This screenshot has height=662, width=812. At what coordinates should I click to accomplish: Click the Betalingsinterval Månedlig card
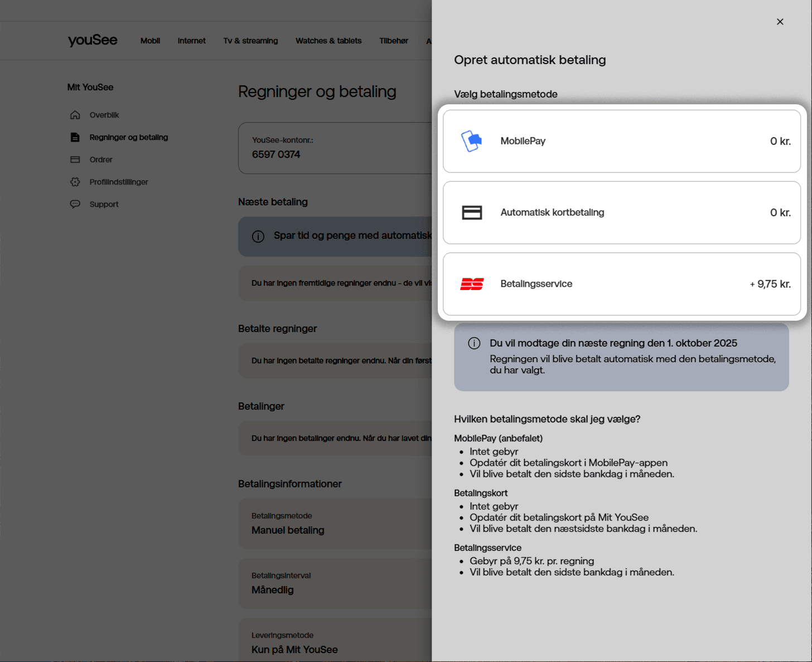[x=335, y=583]
